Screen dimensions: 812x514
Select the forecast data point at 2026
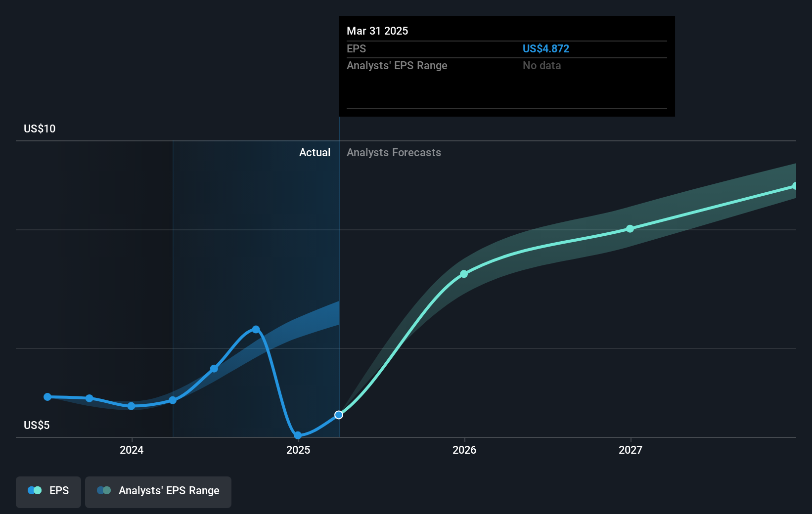464,274
